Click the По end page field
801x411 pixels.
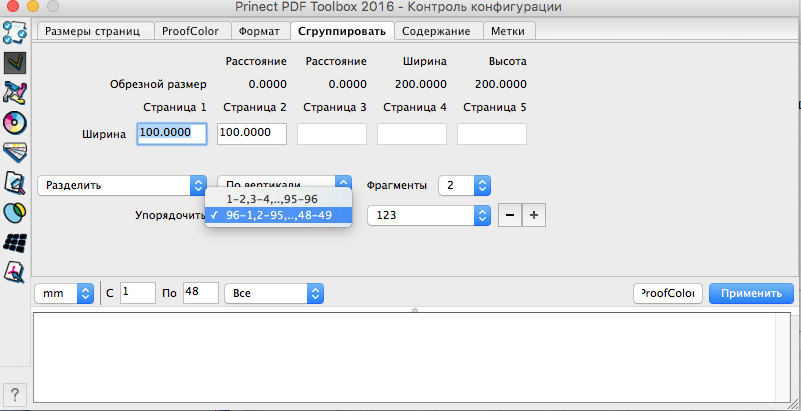point(201,294)
